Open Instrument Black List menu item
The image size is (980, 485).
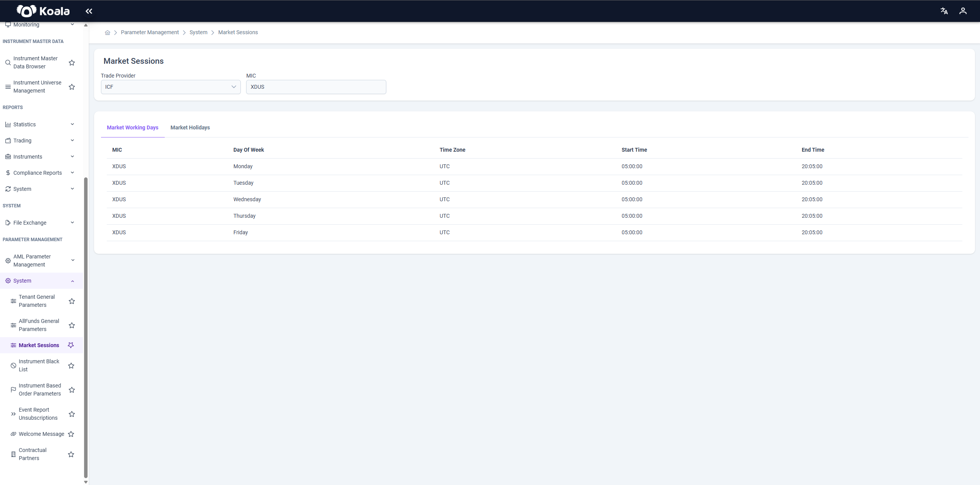39,366
